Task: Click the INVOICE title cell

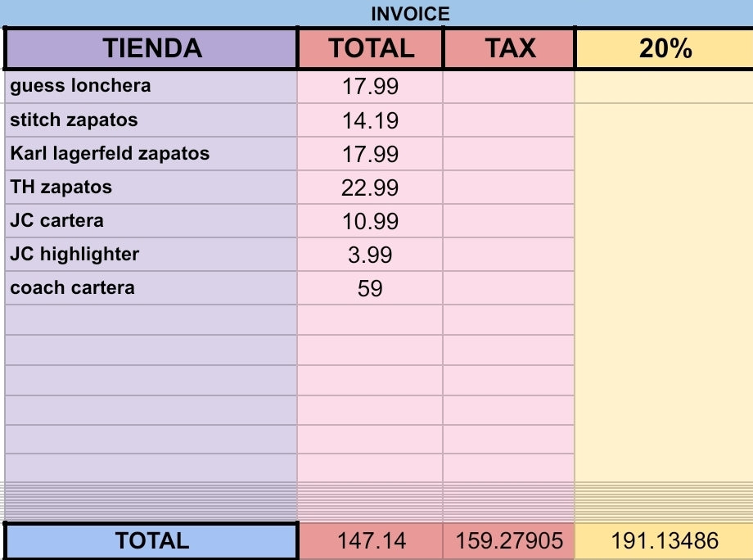Action: tap(409, 14)
